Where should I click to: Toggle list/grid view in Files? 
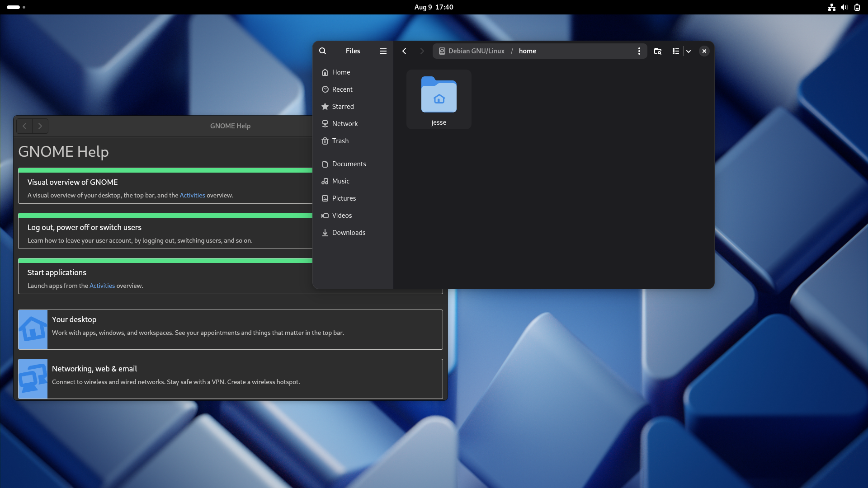pyautogui.click(x=675, y=51)
